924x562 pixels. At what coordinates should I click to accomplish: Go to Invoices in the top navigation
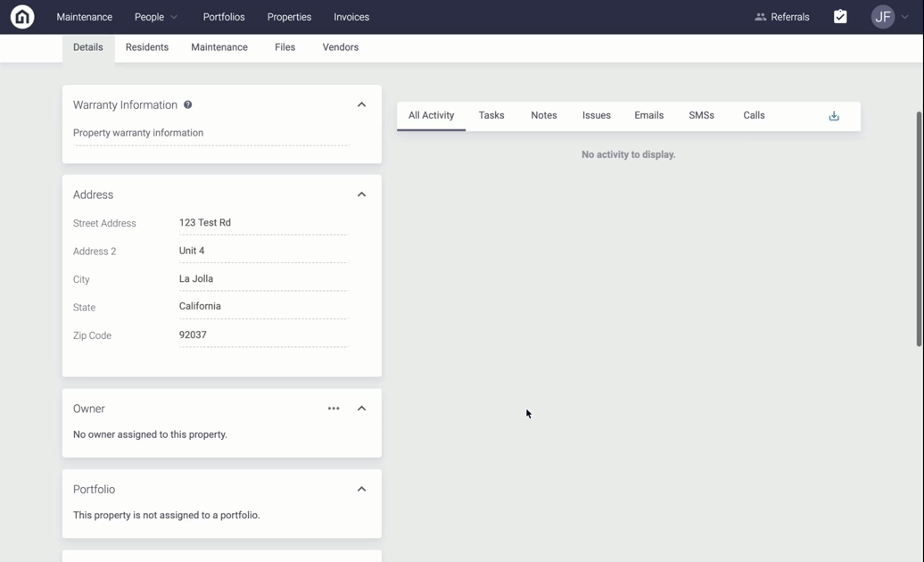click(351, 17)
